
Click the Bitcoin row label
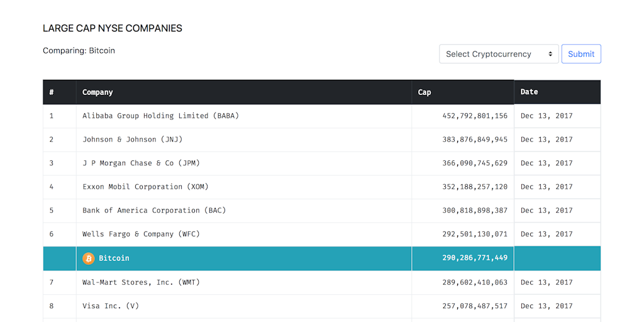coord(114,258)
